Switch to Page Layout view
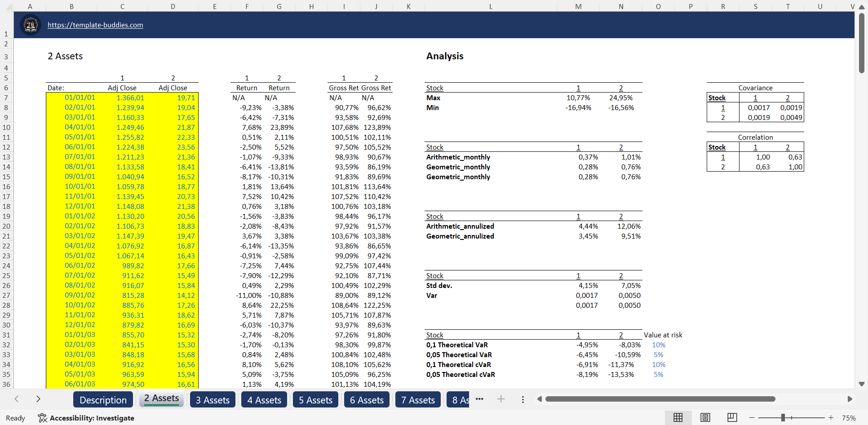Viewport: 868px width, 425px height. [x=705, y=418]
